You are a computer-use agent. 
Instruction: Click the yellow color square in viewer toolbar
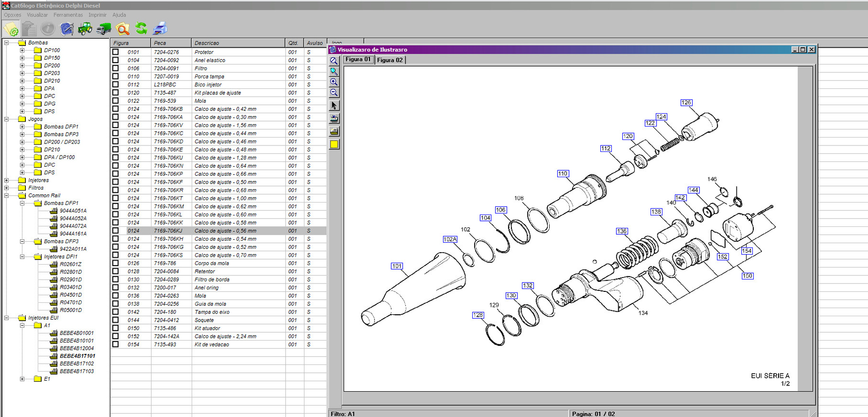pos(334,144)
